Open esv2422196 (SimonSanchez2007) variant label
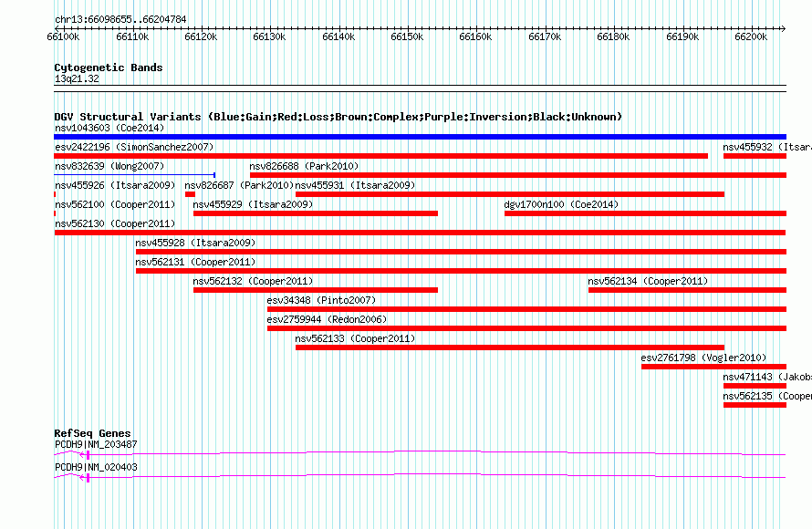Screen dimensions: 812x529 tap(134, 147)
